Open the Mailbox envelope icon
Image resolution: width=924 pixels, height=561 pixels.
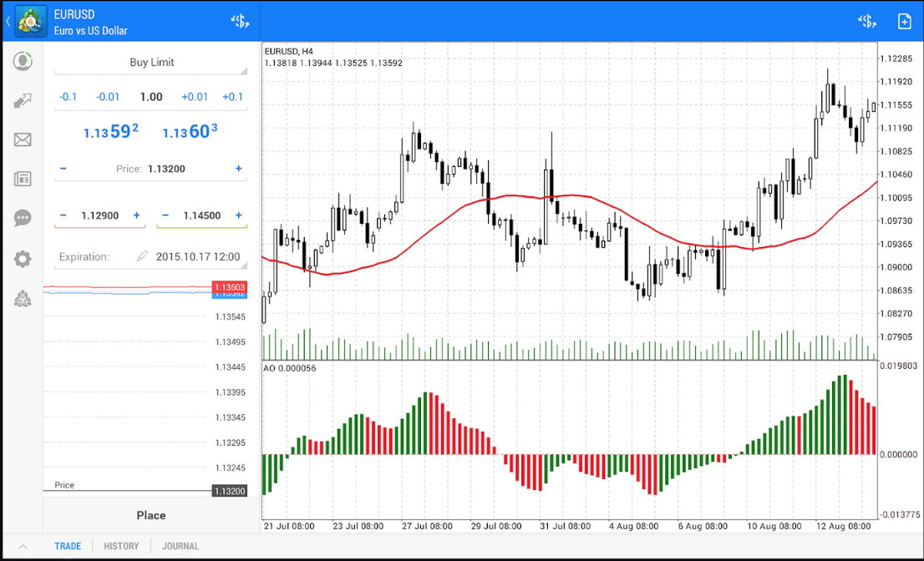[x=23, y=139]
